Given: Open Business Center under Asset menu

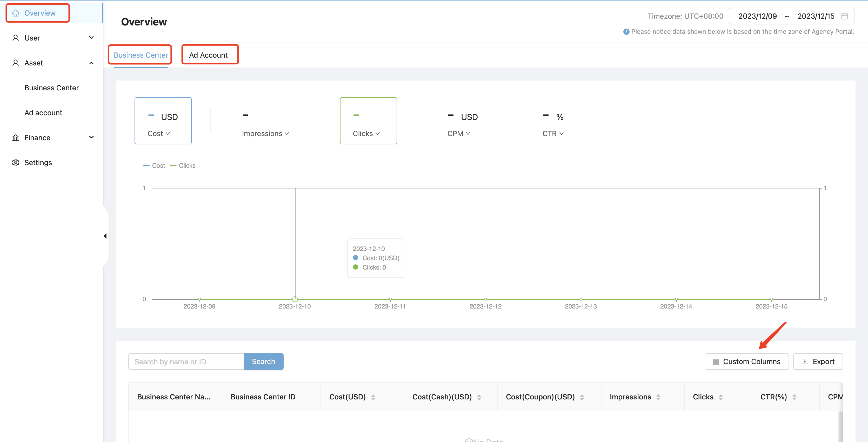Looking at the screenshot, I should point(51,88).
